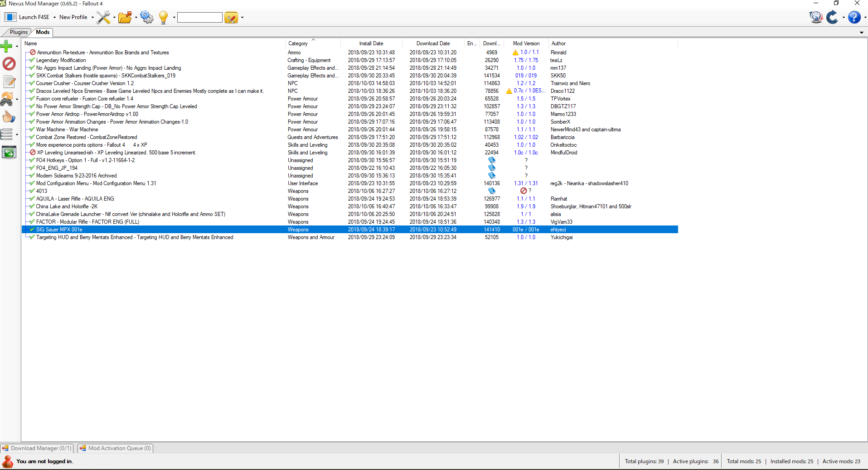Open the tab-strip overflow arrow at far right
This screenshot has height=470, width=868.
pyautogui.click(x=862, y=33)
